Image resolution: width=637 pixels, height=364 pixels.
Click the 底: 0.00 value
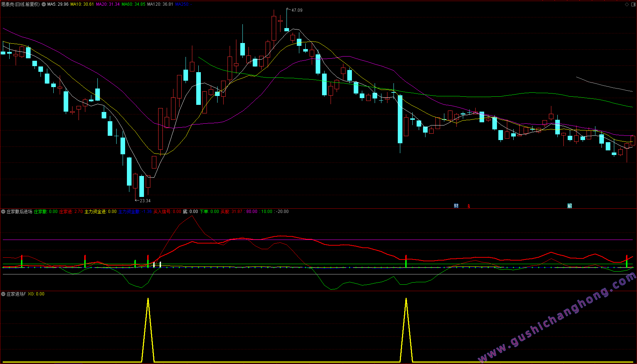pos(190,212)
